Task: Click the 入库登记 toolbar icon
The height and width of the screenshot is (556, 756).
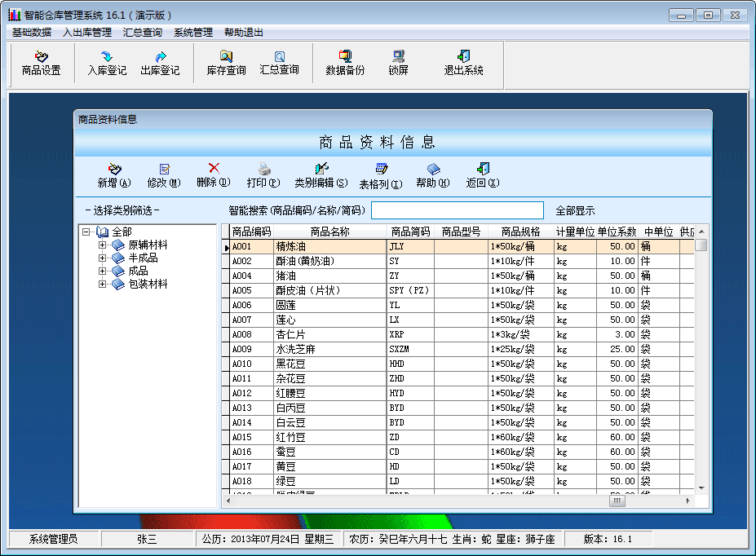Action: (x=107, y=63)
